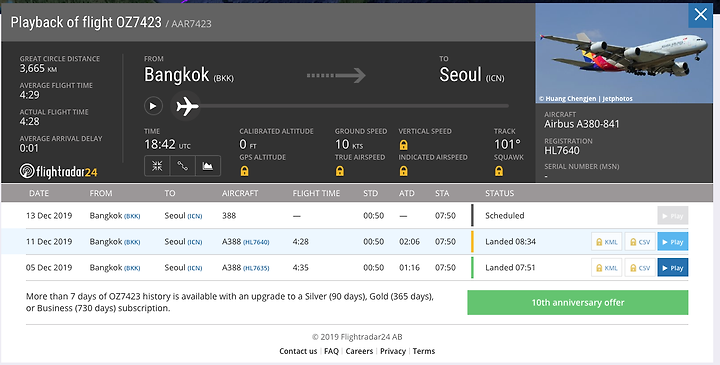Viewport: 720px width, 365px height.
Task: Play the 05 Dec 2019 flight
Action: tap(673, 268)
